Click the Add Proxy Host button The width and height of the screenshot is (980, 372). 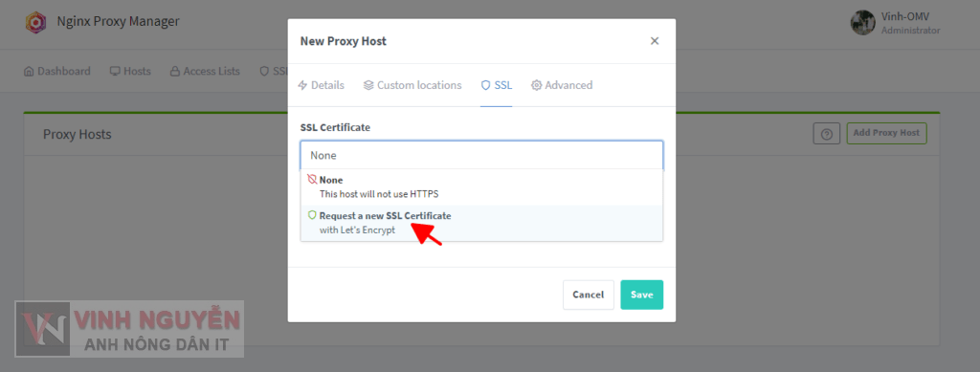pos(886,133)
